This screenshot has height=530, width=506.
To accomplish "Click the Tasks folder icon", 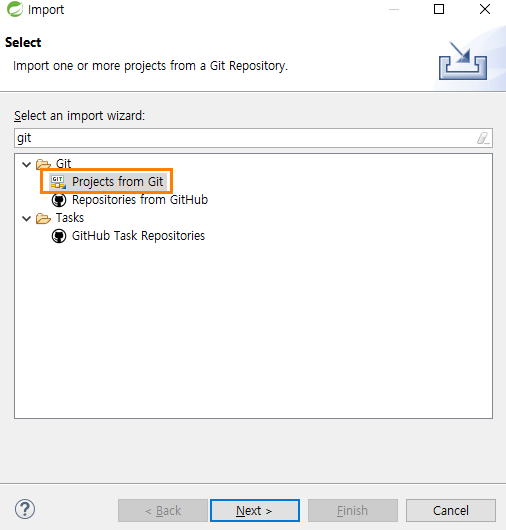I will click(43, 218).
